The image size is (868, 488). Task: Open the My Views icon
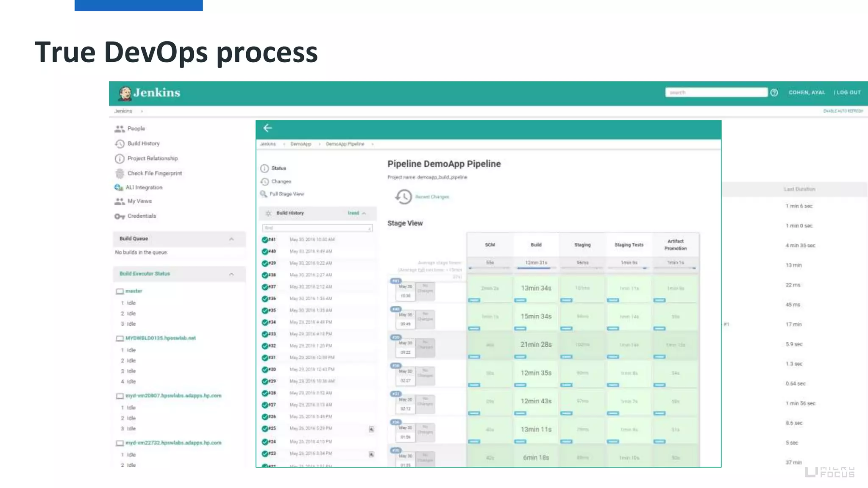point(120,201)
